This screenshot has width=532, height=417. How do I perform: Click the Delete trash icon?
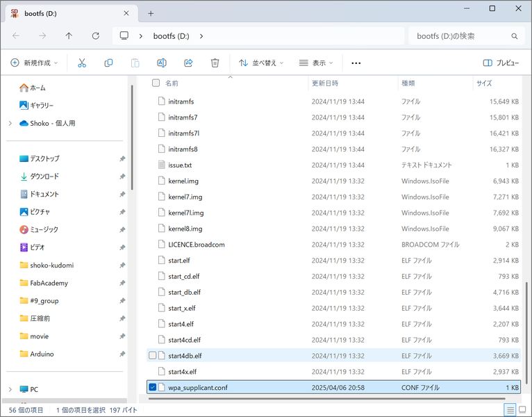(x=215, y=63)
